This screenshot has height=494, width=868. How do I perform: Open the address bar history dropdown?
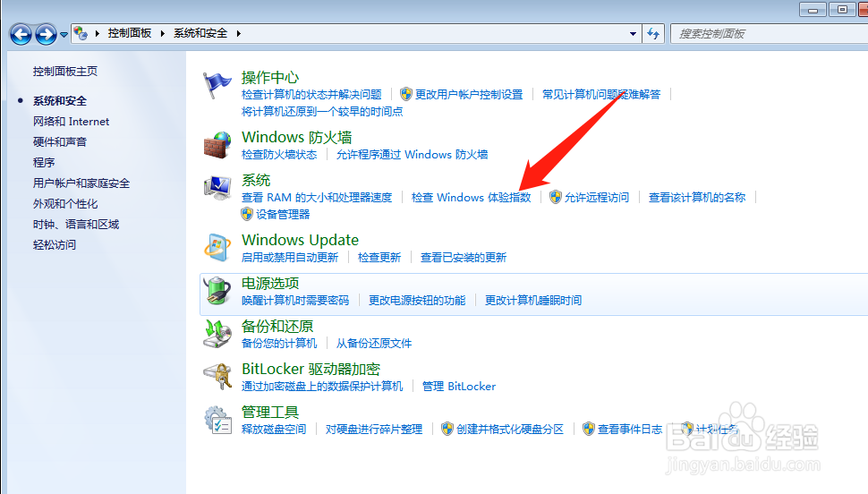pyautogui.click(x=633, y=34)
